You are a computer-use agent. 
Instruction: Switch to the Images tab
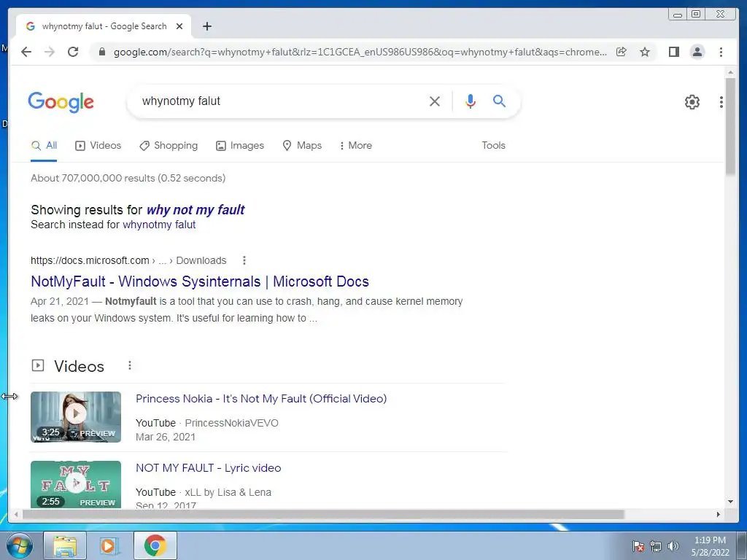(240, 146)
